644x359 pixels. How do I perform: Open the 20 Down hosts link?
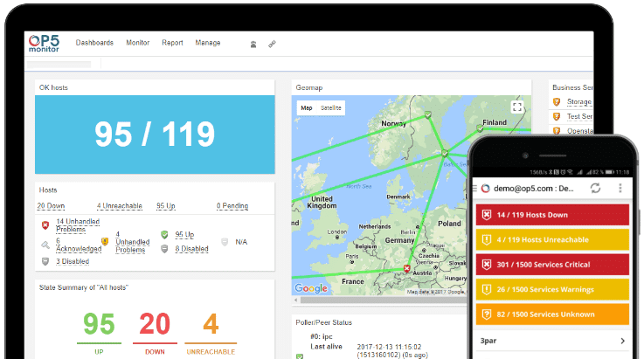pos(51,206)
